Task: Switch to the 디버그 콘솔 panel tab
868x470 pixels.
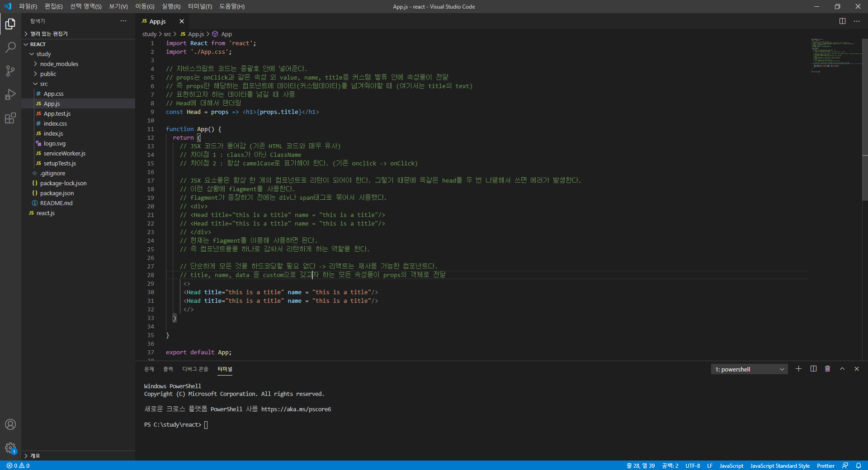Action: point(195,369)
